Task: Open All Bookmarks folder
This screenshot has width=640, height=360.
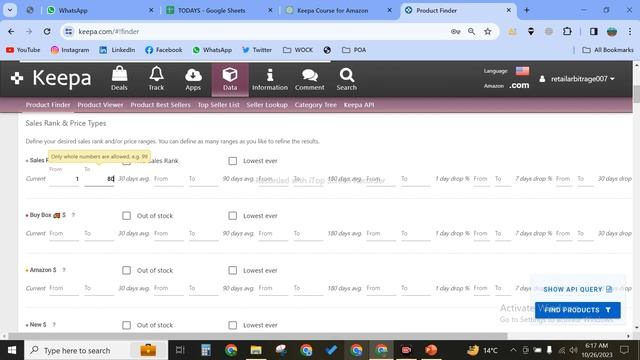Action: pos(608,50)
